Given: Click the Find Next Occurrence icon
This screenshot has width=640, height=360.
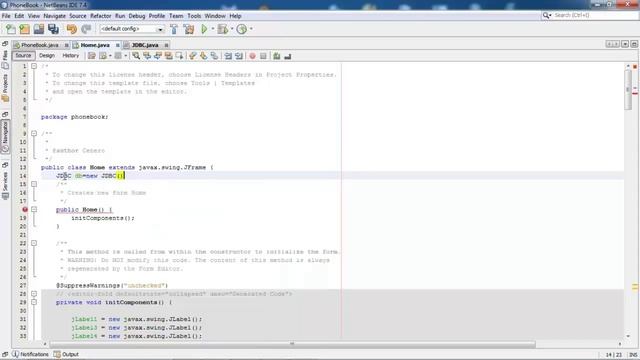Looking at the screenshot, I should [158, 56].
